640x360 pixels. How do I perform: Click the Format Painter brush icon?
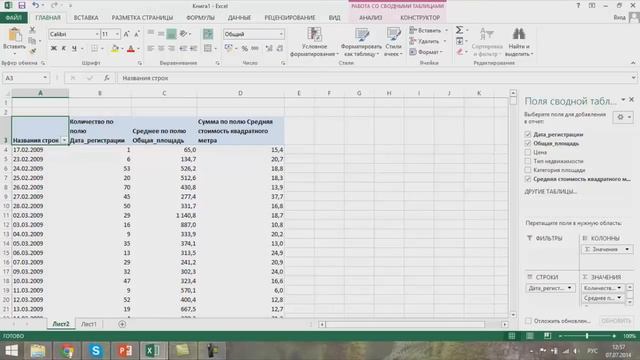point(32,51)
